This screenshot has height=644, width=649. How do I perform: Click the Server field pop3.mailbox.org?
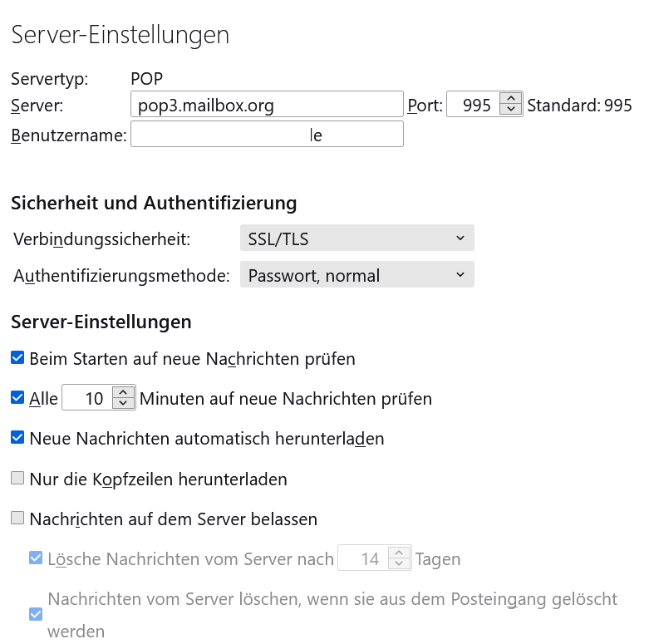[267, 104]
